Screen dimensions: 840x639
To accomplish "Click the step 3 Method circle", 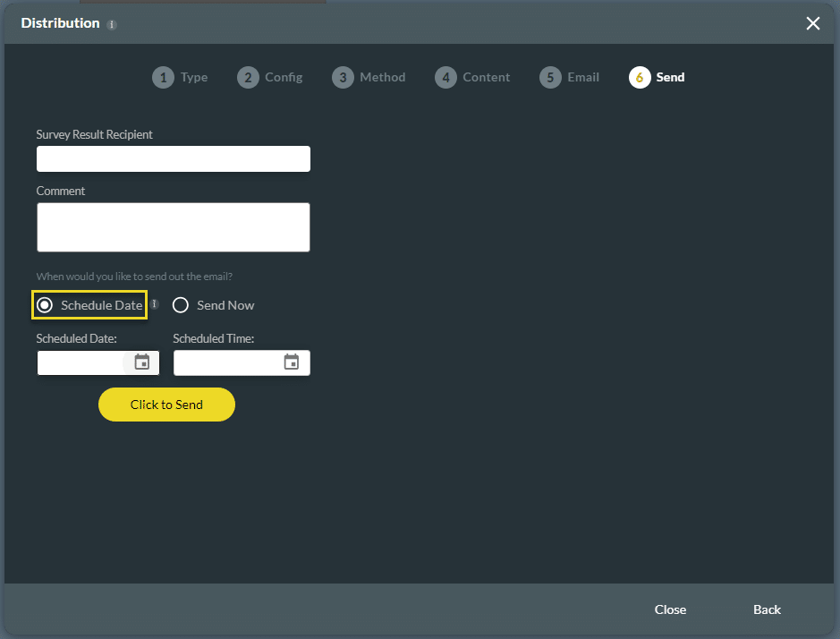I will (x=343, y=78).
